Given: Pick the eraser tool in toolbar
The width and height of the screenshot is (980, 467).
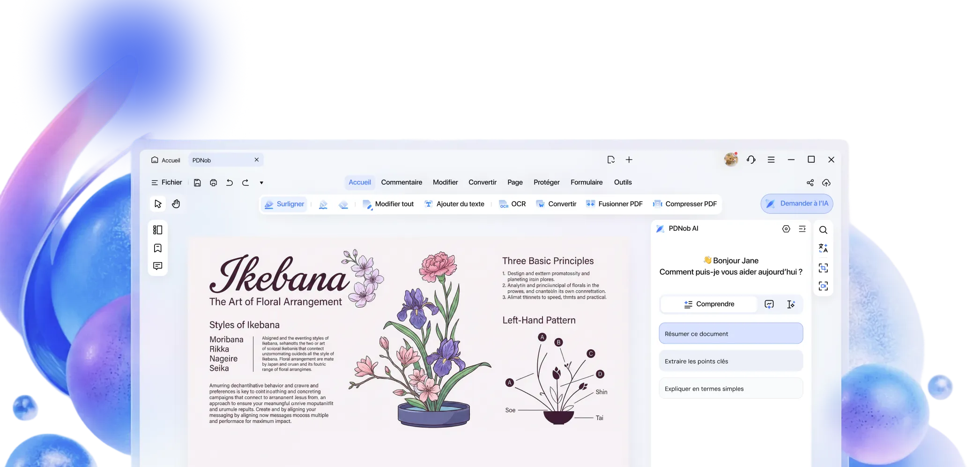Looking at the screenshot, I should [343, 204].
